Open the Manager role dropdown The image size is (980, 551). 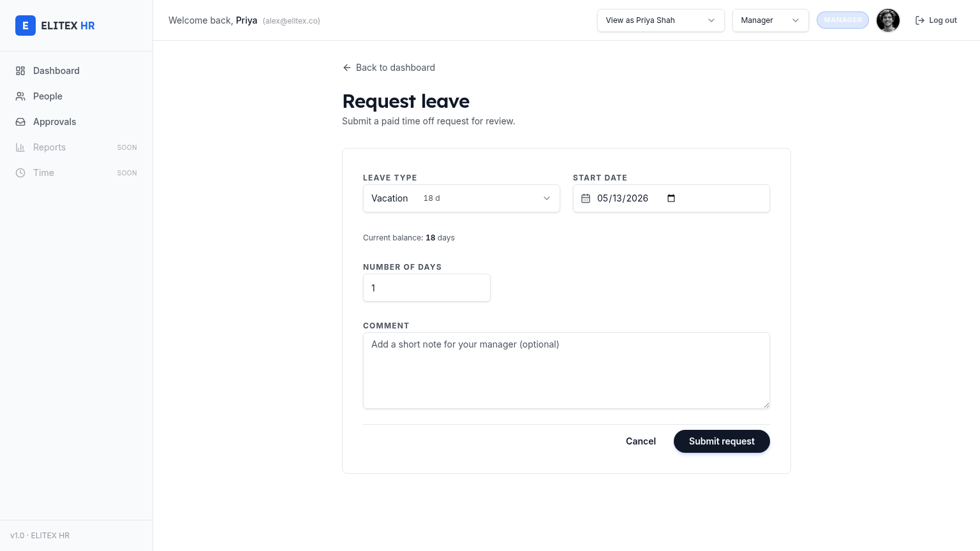coord(771,20)
